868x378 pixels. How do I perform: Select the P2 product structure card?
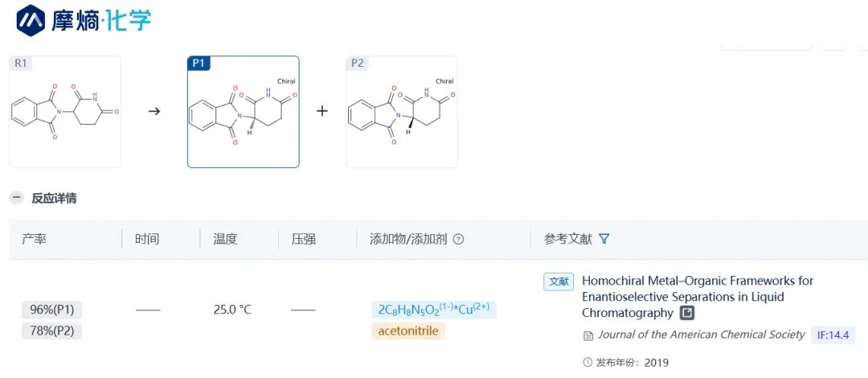point(402,112)
